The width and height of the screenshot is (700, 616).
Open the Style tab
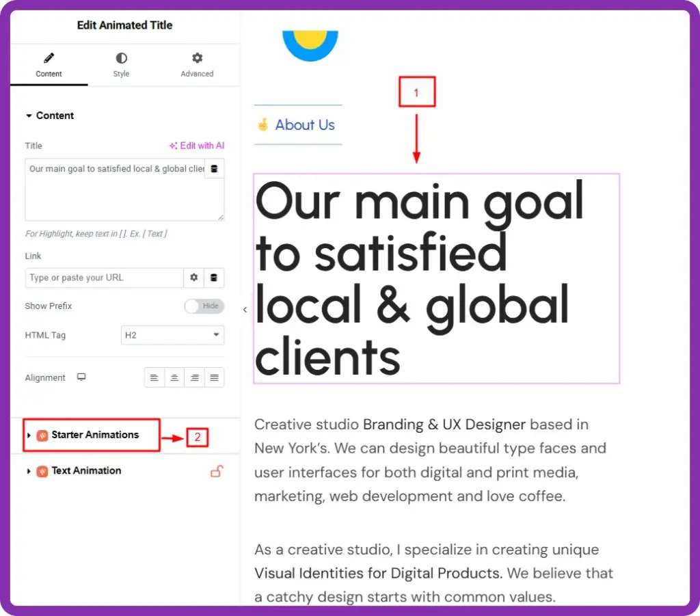click(121, 65)
